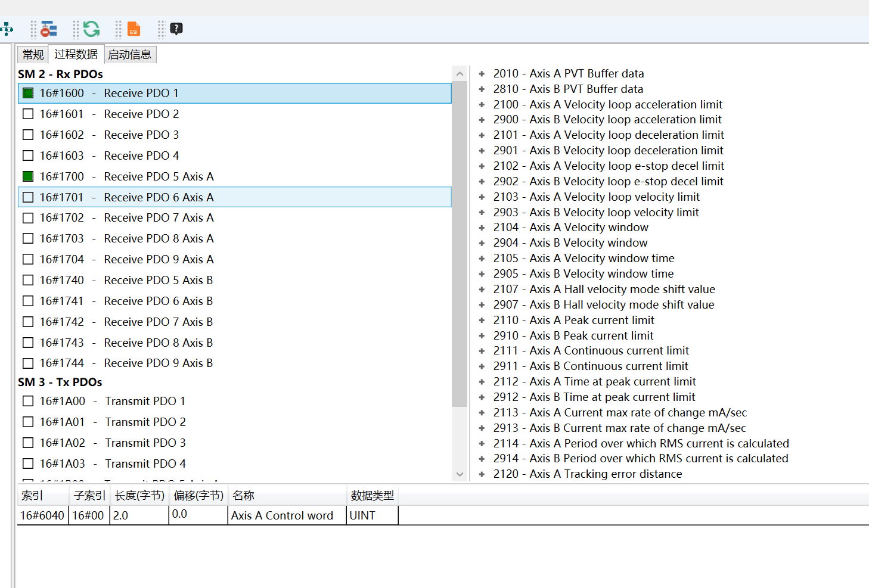
Task: Tick 16#1742 Receive PDO 7 Axis B
Action: 28,322
